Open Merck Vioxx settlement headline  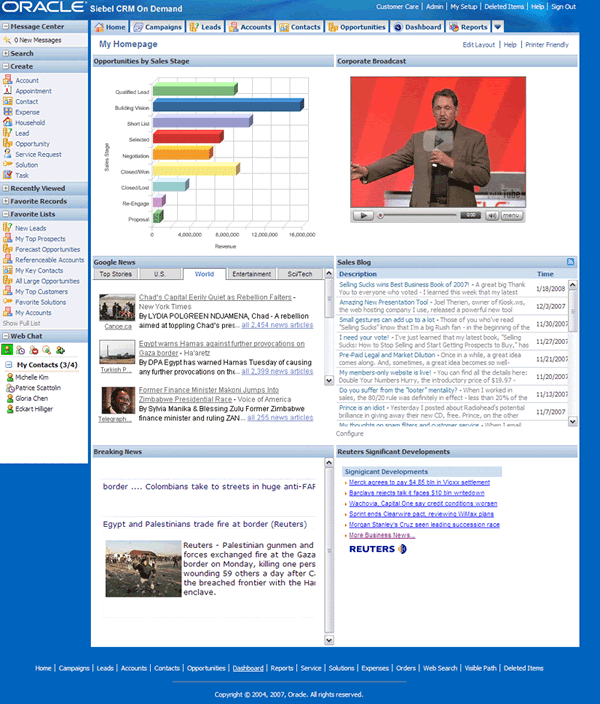[x=419, y=482]
